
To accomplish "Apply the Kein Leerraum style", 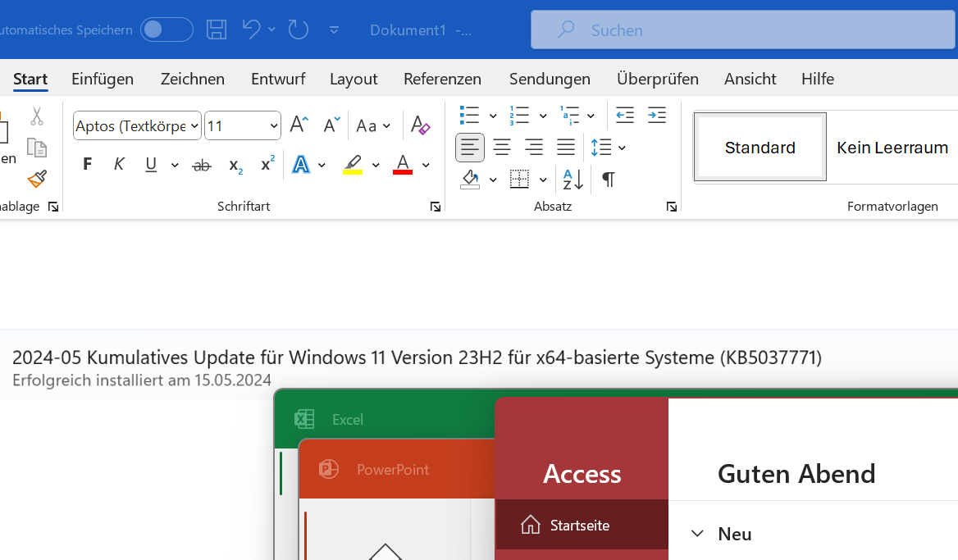I will point(892,148).
